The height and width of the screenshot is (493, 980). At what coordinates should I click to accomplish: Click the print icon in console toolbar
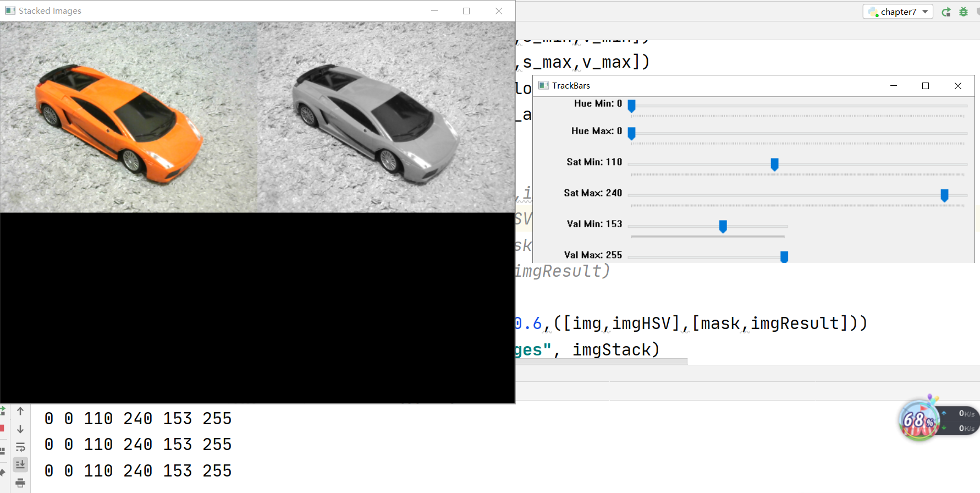[x=20, y=483]
